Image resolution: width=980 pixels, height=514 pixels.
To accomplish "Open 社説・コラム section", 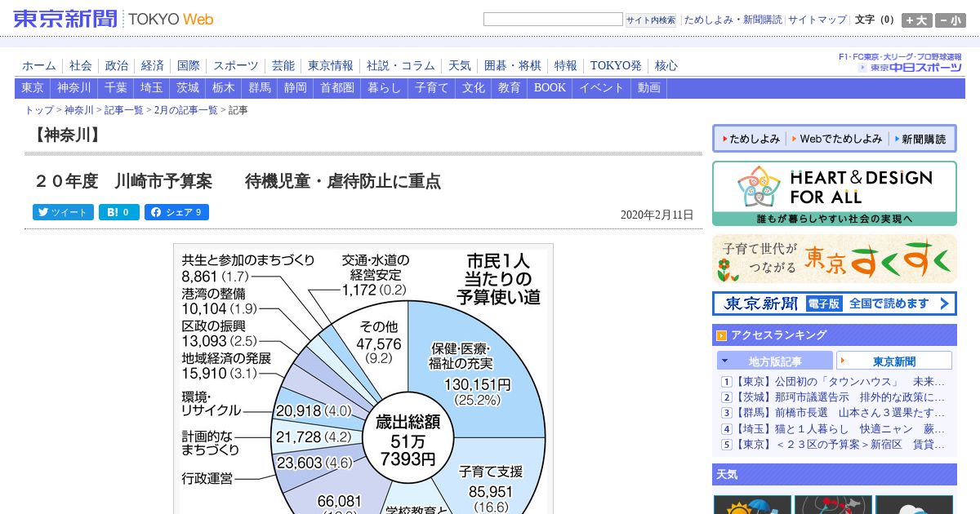I will click(401, 65).
